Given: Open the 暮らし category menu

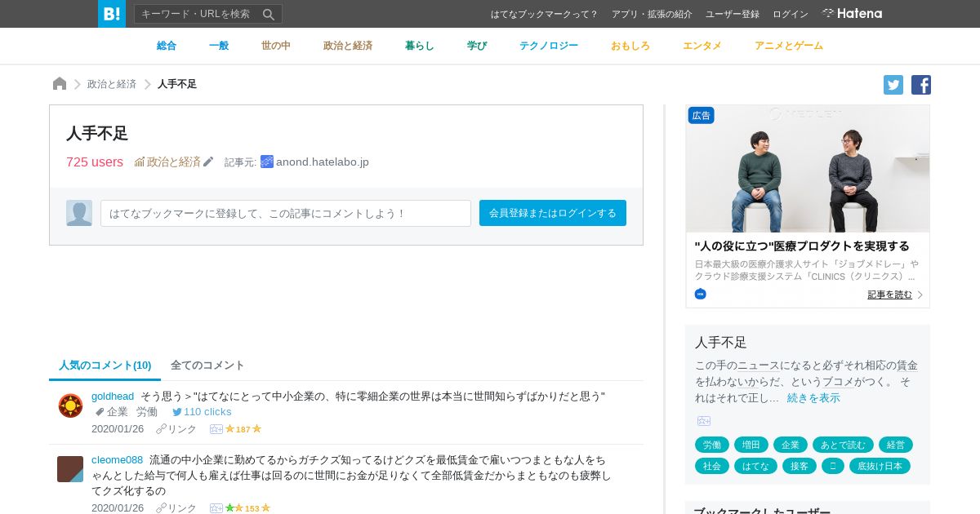Looking at the screenshot, I should coord(420,46).
